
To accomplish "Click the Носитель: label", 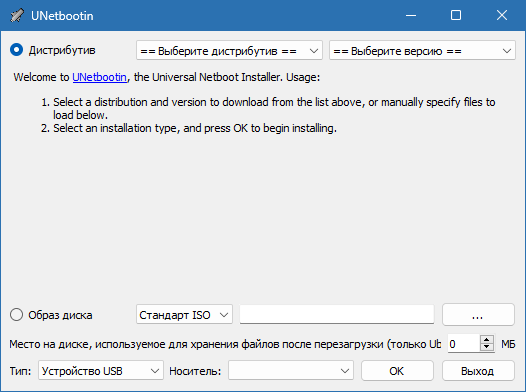I will point(195,371).
